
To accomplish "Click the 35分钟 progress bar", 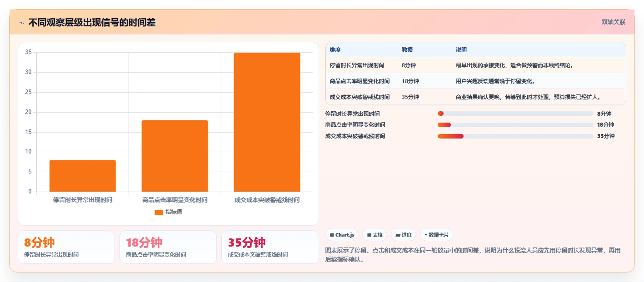I will pos(515,136).
